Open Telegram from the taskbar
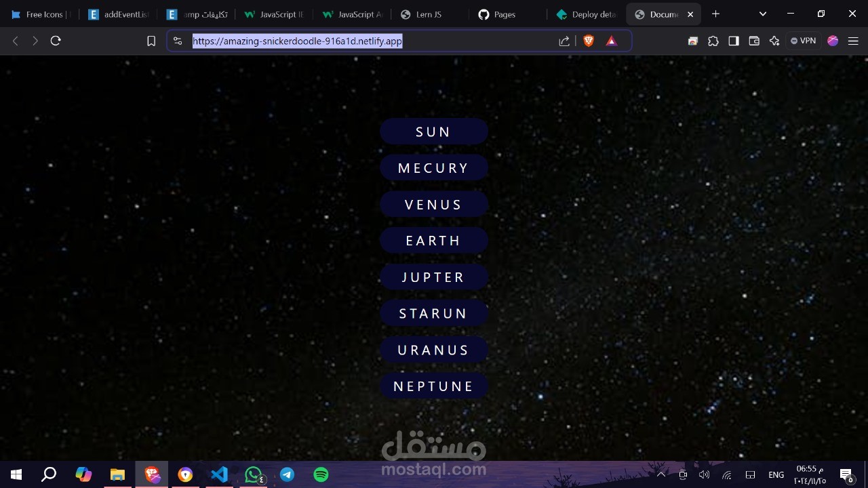Image resolution: width=868 pixels, height=488 pixels. coord(286,474)
